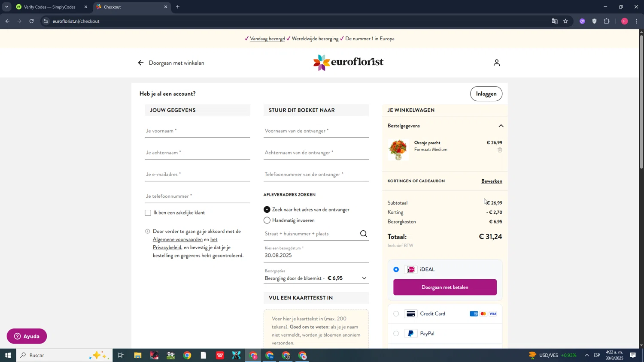Image resolution: width=644 pixels, height=362 pixels.
Task: Click the purple extension icon in toolbar
Action: click(582, 21)
